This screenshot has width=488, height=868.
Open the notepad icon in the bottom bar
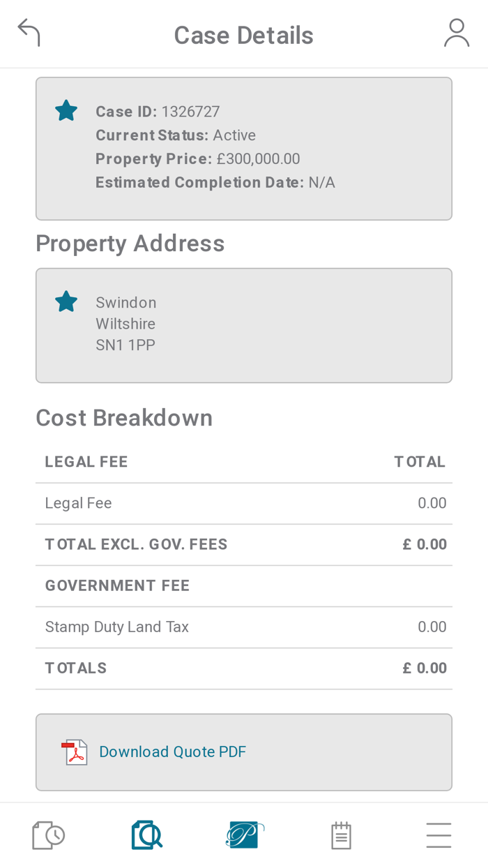(341, 833)
